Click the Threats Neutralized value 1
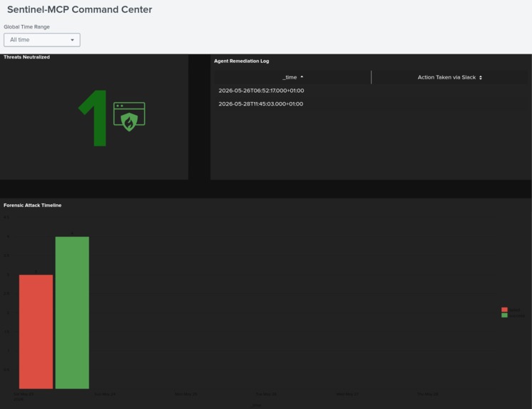The width and height of the screenshot is (532, 409). (x=93, y=118)
